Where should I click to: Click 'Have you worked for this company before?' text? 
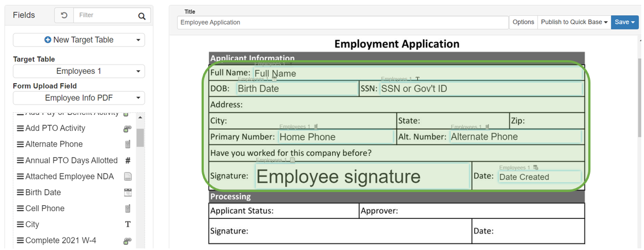point(291,153)
